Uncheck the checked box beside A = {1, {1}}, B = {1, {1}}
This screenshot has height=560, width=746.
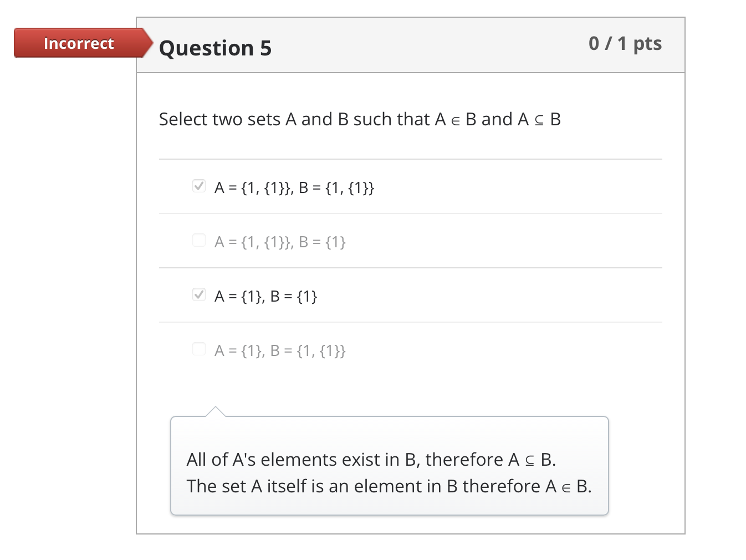(x=198, y=186)
